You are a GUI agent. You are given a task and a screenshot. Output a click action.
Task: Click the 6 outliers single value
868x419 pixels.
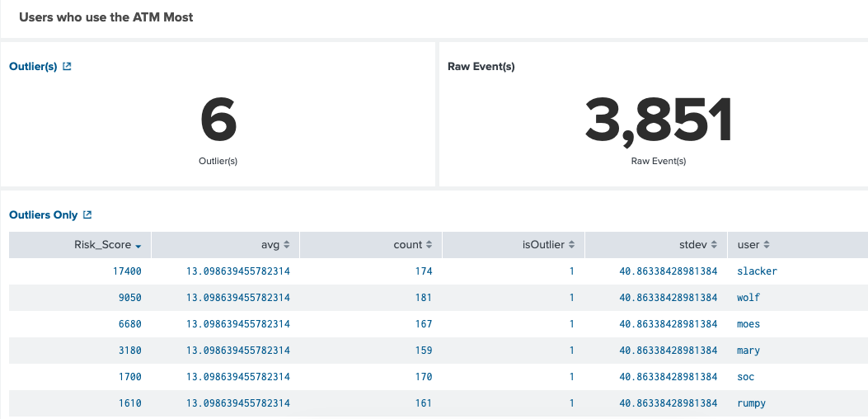pyautogui.click(x=218, y=121)
